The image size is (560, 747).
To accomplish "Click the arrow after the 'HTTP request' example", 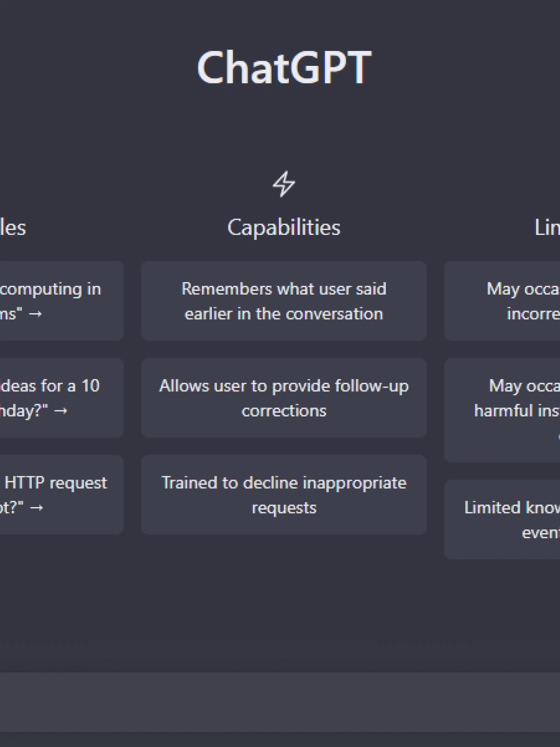I will tap(36, 507).
